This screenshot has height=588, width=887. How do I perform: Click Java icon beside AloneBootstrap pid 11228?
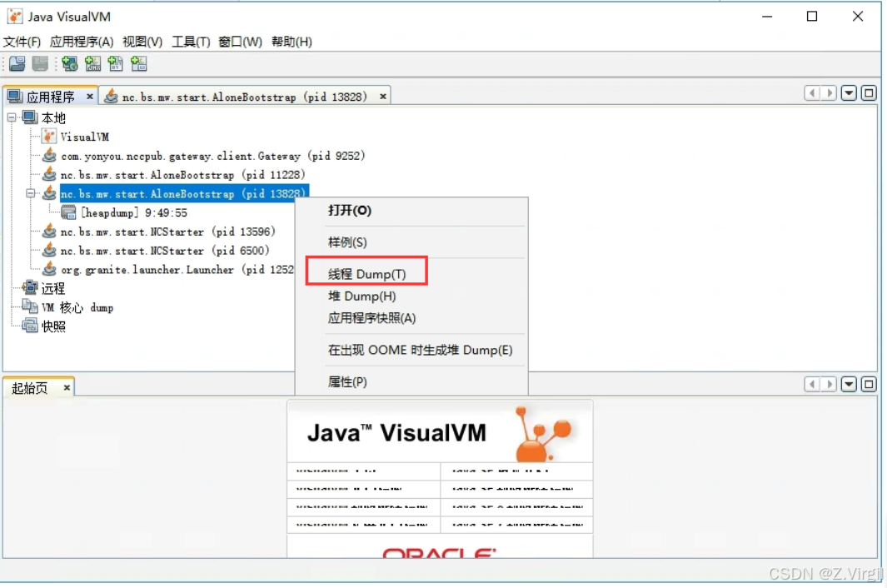49,174
